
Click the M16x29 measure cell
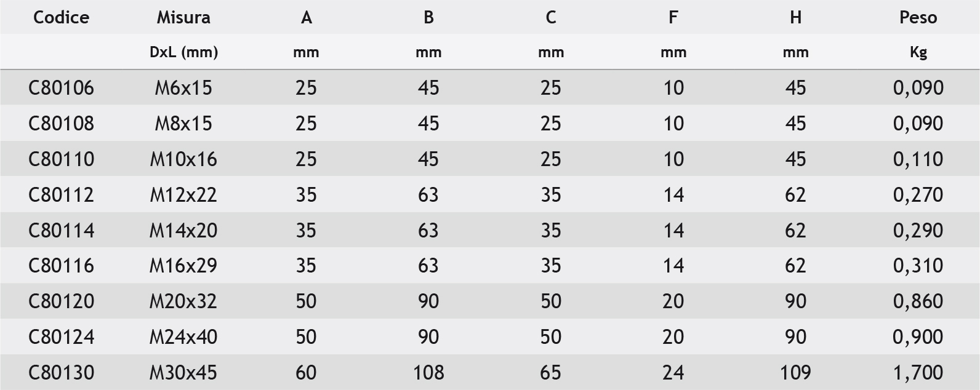coord(183,266)
